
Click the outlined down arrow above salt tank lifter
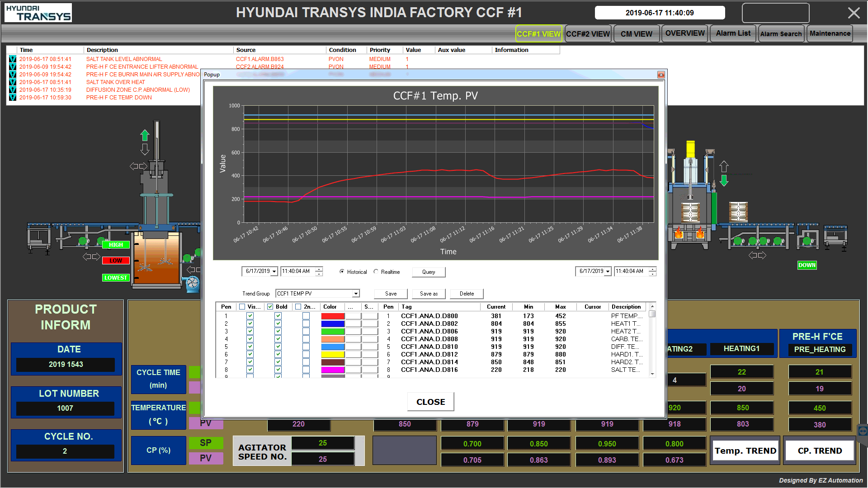(x=145, y=149)
